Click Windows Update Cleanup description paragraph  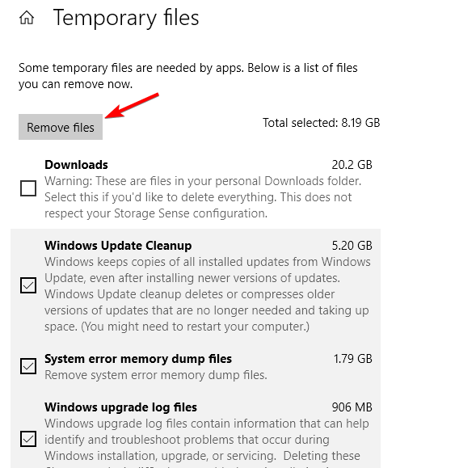point(208,294)
